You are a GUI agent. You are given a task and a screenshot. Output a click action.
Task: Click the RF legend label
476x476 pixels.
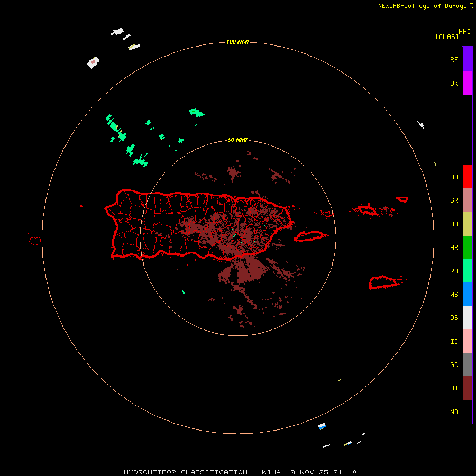[454, 59]
